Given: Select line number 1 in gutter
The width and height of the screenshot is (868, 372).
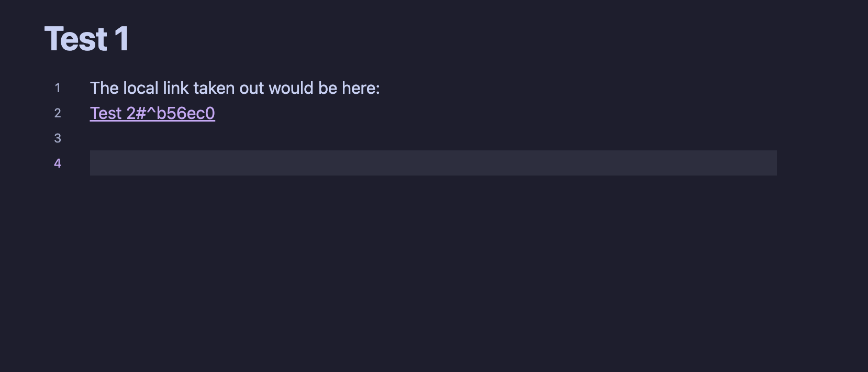Looking at the screenshot, I should tap(58, 88).
